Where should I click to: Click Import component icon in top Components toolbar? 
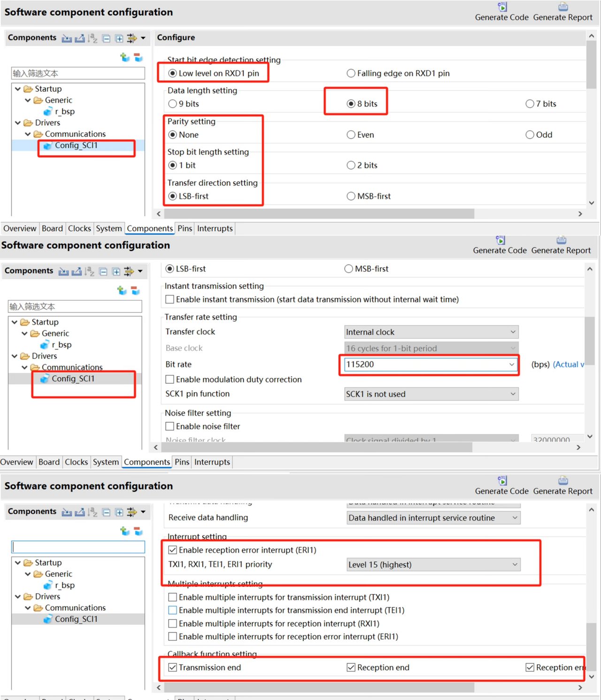click(67, 39)
